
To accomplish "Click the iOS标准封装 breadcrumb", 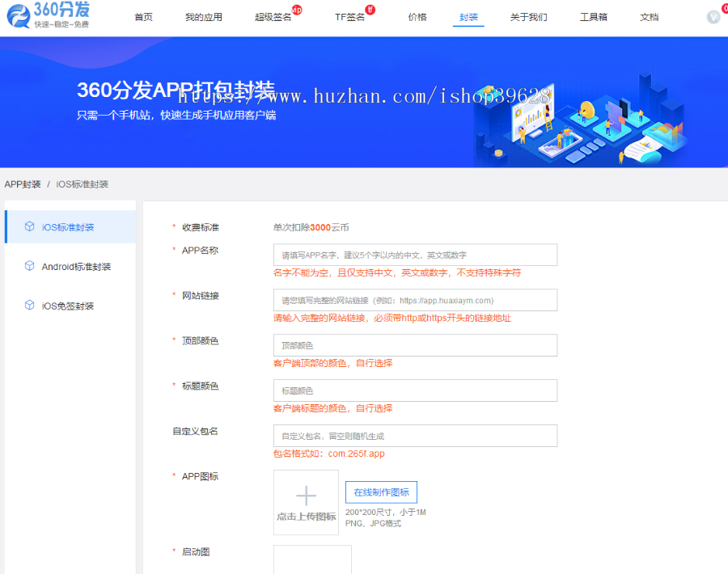I will point(83,184).
